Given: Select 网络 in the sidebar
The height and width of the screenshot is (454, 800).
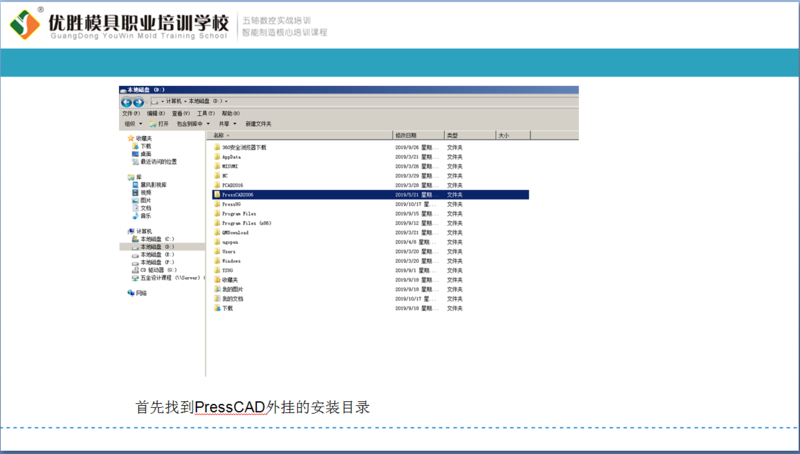Looking at the screenshot, I should (x=137, y=293).
